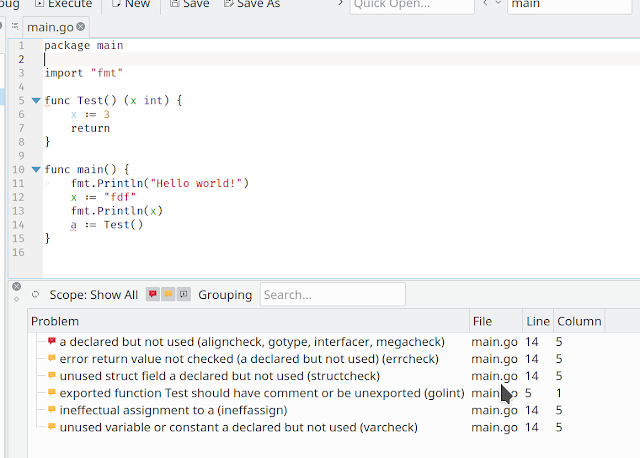Click the Save As toolbar button
This screenshot has height=458, width=640.
click(252, 4)
